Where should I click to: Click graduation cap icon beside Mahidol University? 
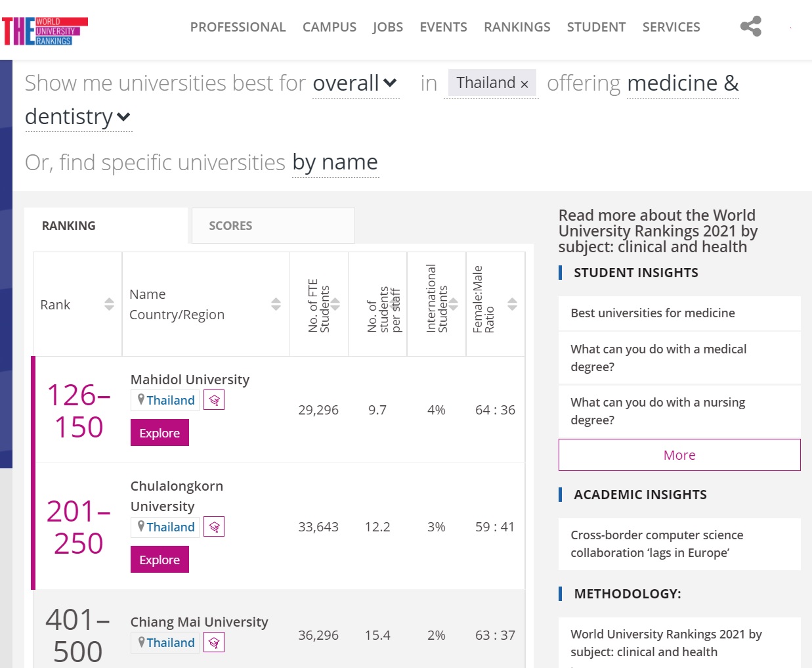(x=214, y=400)
